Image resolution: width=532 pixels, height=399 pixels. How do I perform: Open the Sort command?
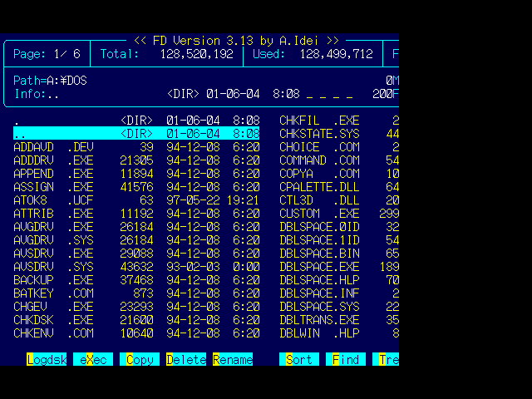click(x=299, y=359)
